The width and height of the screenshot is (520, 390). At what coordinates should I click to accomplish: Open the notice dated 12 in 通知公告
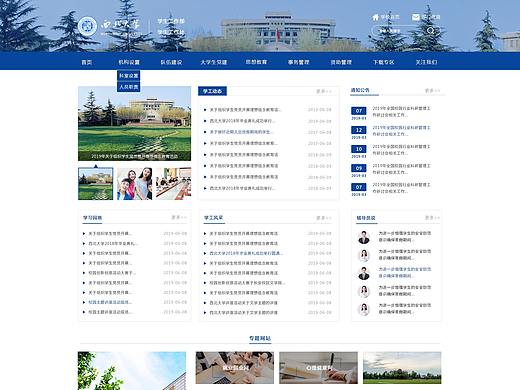tap(391, 131)
